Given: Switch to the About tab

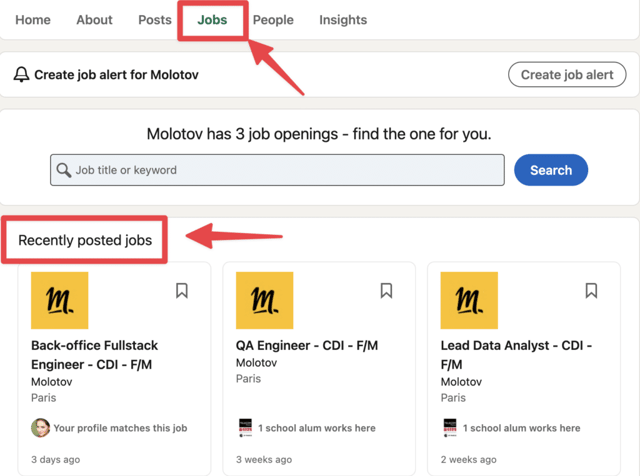Looking at the screenshot, I should [94, 20].
